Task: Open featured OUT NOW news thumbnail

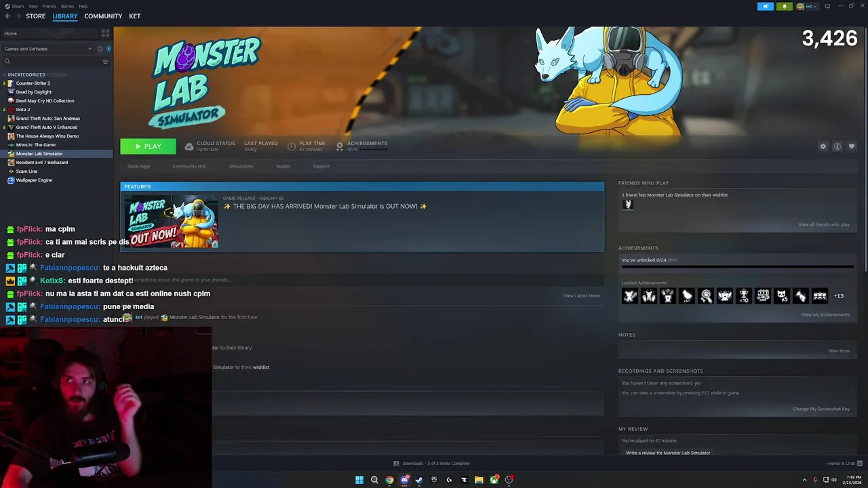Action: 170,222
